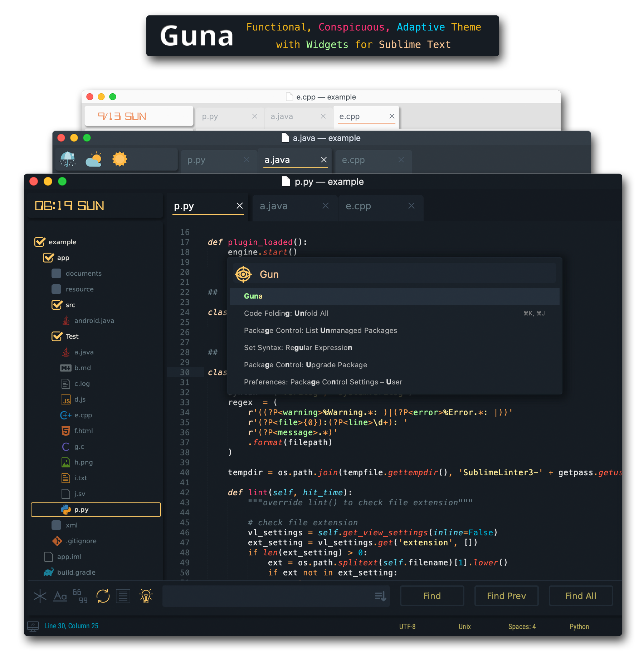Toggle highlight matches lightbulb icon
Viewport: 644px width, 658px height.
point(146,596)
